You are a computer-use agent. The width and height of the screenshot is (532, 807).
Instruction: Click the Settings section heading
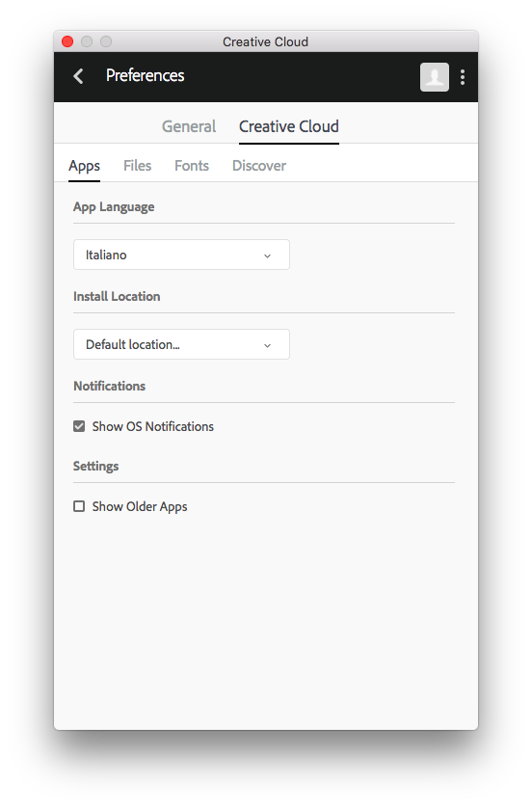coord(95,467)
